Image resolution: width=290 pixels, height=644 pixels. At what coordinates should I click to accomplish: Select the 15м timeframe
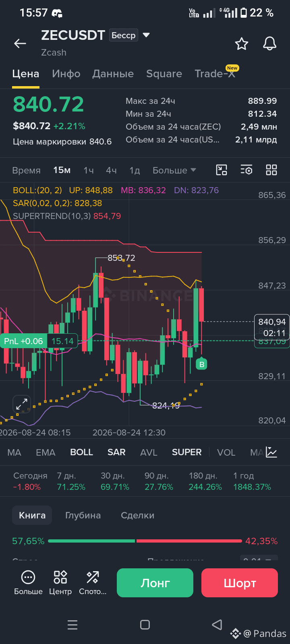62,170
